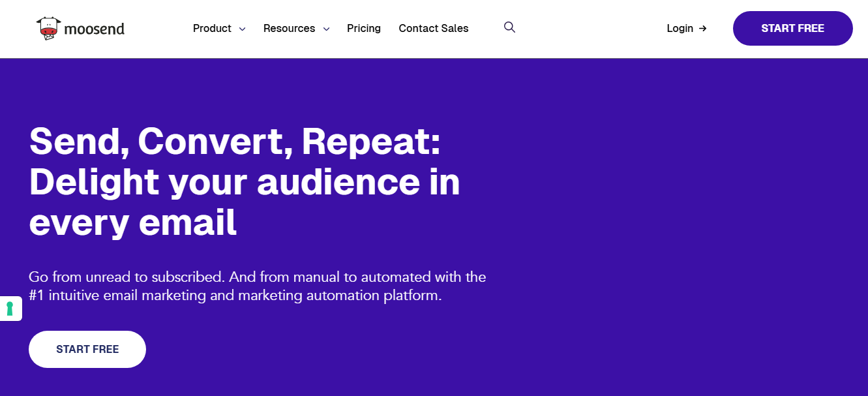
Task: Click the moosend wordmark text
Action: 94,29
